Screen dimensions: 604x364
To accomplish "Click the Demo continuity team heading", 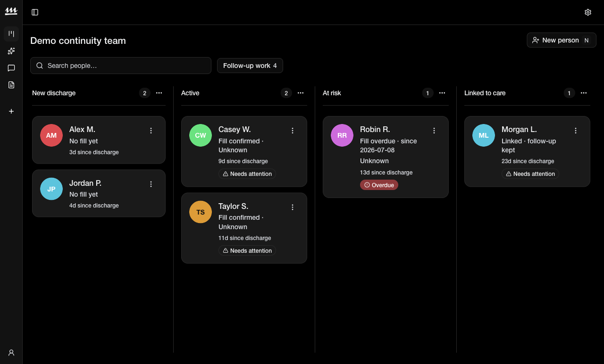I will (78, 41).
